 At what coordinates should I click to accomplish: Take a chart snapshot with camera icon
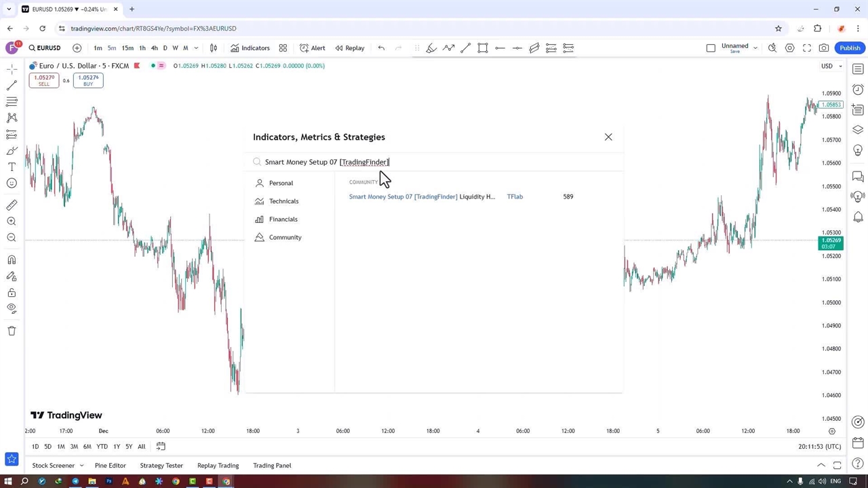pyautogui.click(x=824, y=48)
